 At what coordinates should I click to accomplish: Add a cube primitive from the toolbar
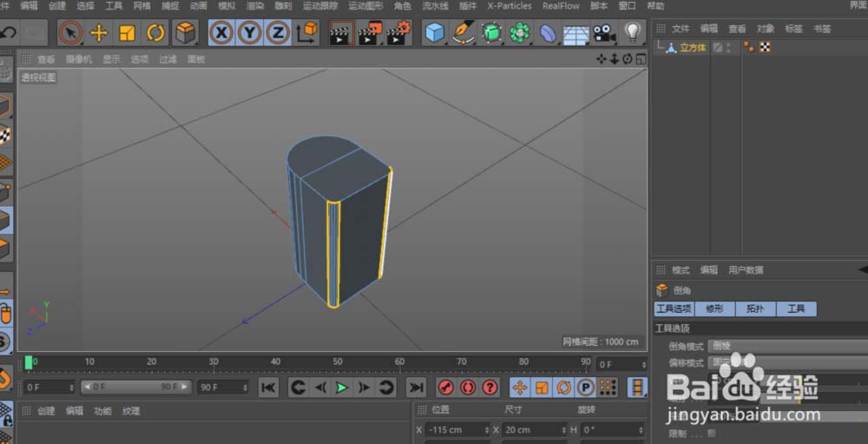click(x=435, y=33)
